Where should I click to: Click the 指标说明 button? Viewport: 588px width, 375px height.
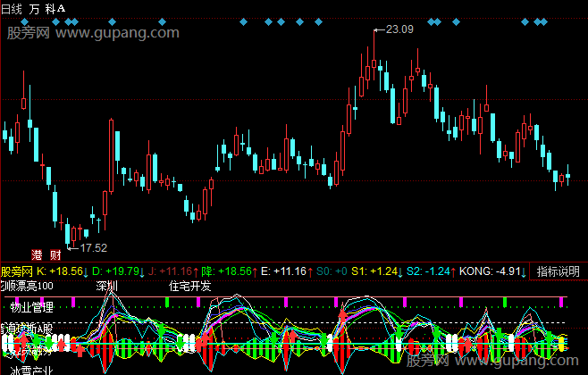(559, 271)
